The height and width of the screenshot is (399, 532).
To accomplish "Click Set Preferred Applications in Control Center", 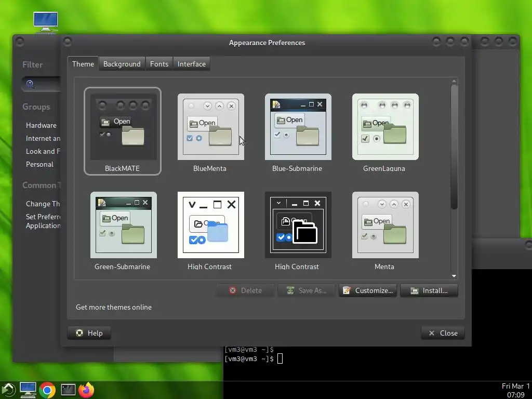I will tap(43, 221).
